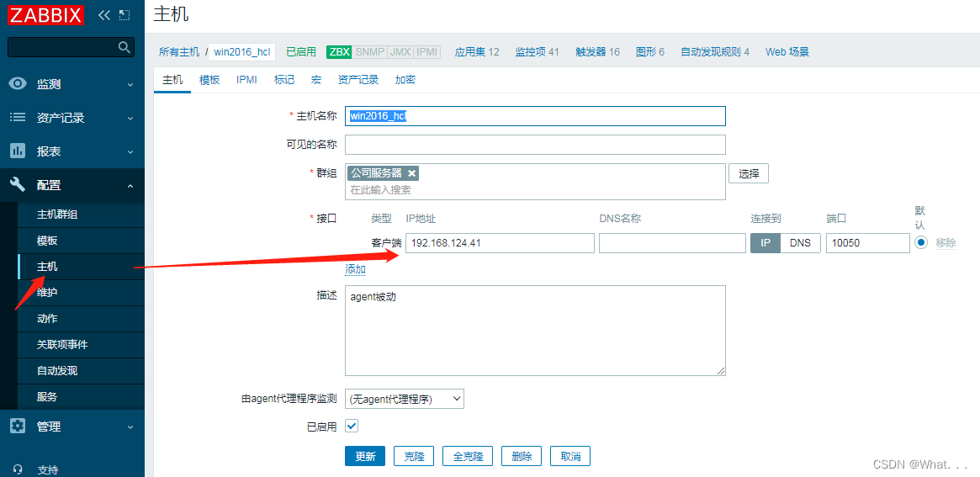Click the JMX availability badge

pyautogui.click(x=400, y=52)
